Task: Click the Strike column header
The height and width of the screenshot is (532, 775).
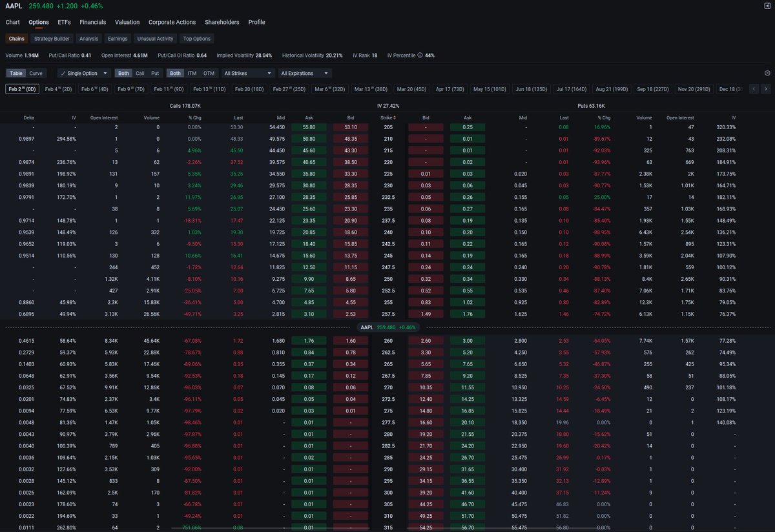Action: [386, 118]
